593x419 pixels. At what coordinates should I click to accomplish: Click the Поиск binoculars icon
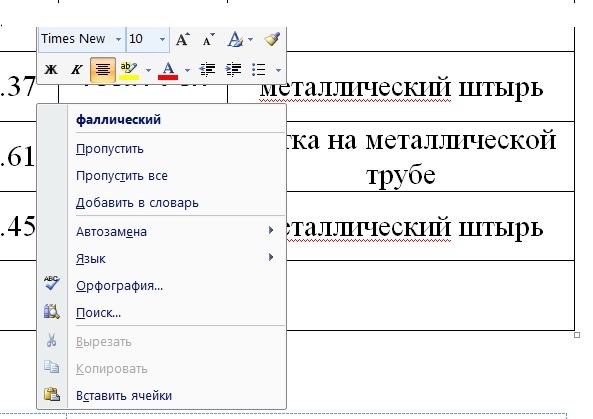pyautogui.click(x=51, y=312)
